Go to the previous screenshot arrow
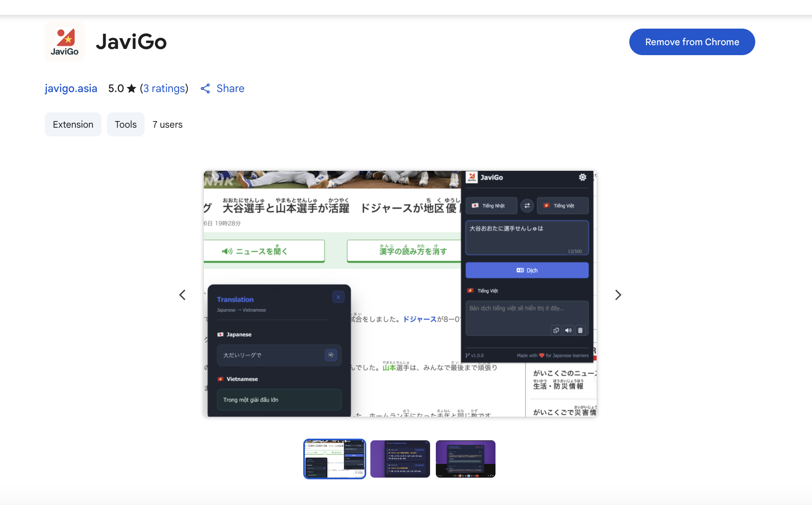This screenshot has width=812, height=505. click(x=182, y=295)
